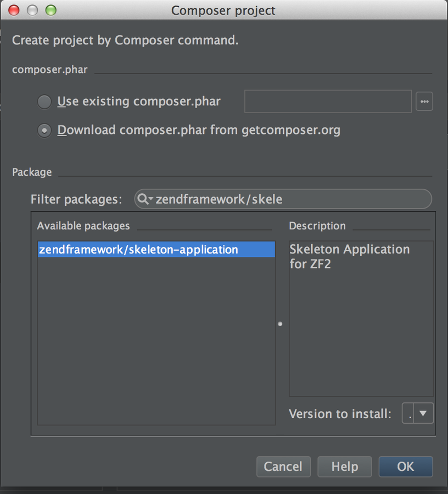The image size is (448, 494).
Task: Confirm with the OK button
Action: (406, 467)
